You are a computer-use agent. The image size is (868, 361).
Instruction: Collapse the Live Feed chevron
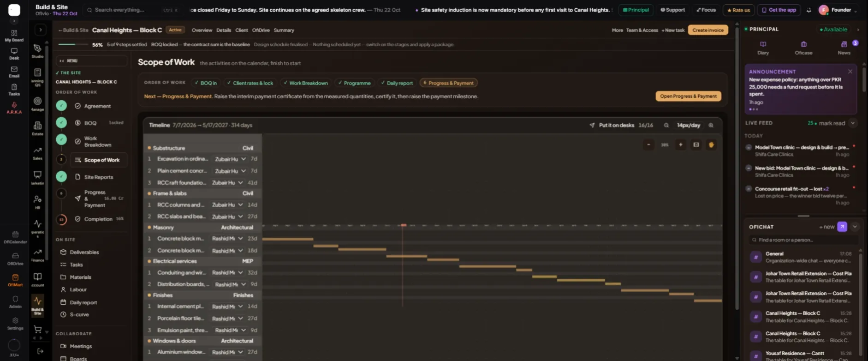click(x=853, y=123)
